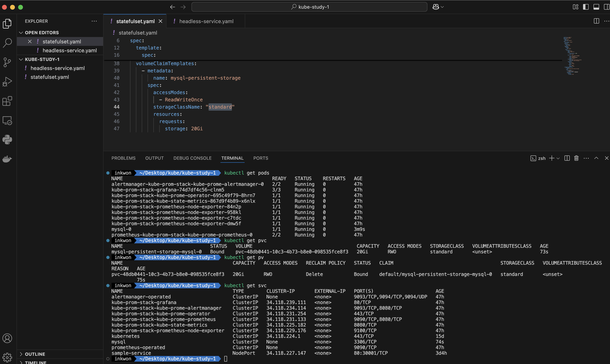The width and height of the screenshot is (610, 364).
Task: Click 'ReadWriteOnce' on line 43
Action: tap(184, 100)
